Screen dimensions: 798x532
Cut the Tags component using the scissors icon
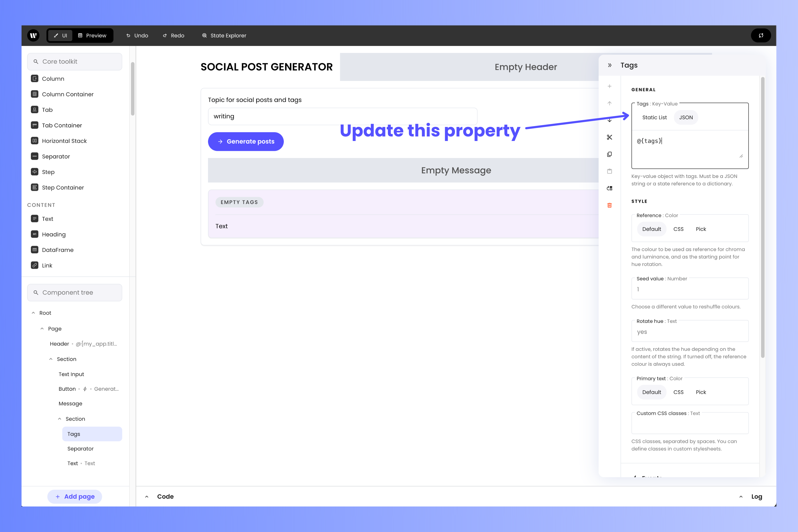610,137
